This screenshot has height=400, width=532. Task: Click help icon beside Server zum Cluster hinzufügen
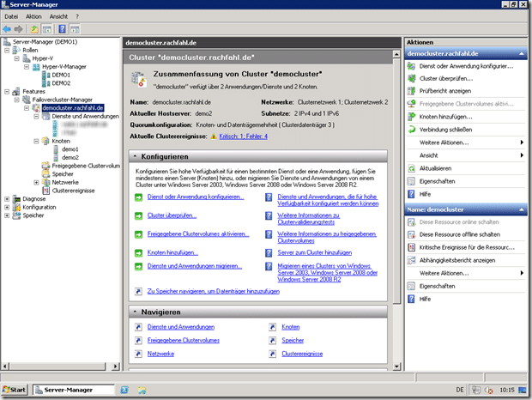tap(269, 252)
